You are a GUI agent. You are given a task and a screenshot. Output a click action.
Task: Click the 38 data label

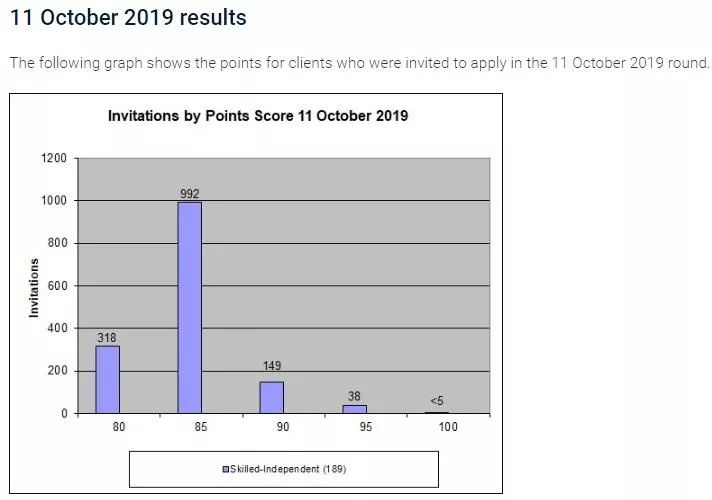click(x=354, y=396)
